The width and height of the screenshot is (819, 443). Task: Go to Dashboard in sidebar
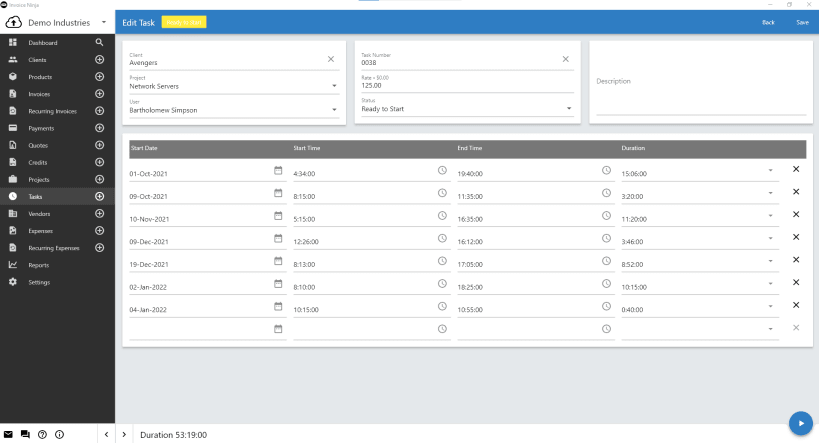click(x=43, y=43)
